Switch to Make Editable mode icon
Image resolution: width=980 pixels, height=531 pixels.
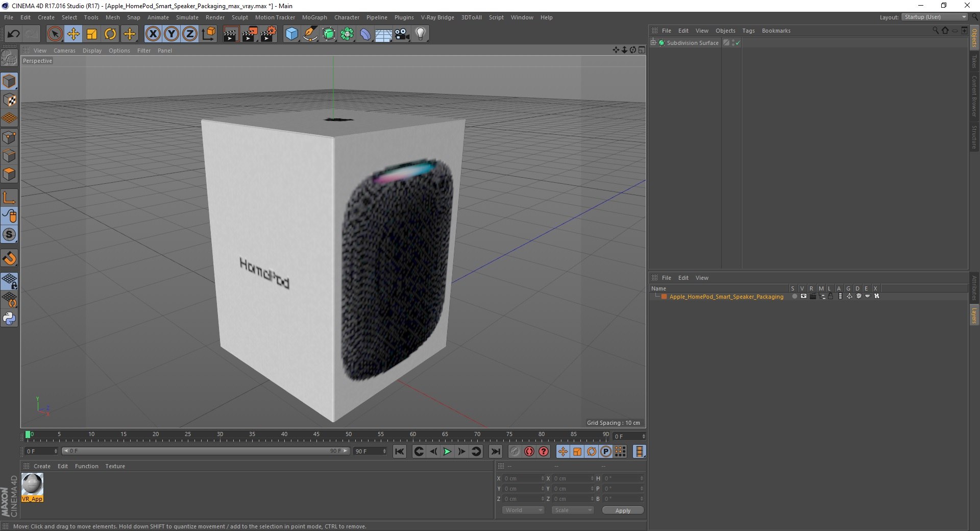9,58
